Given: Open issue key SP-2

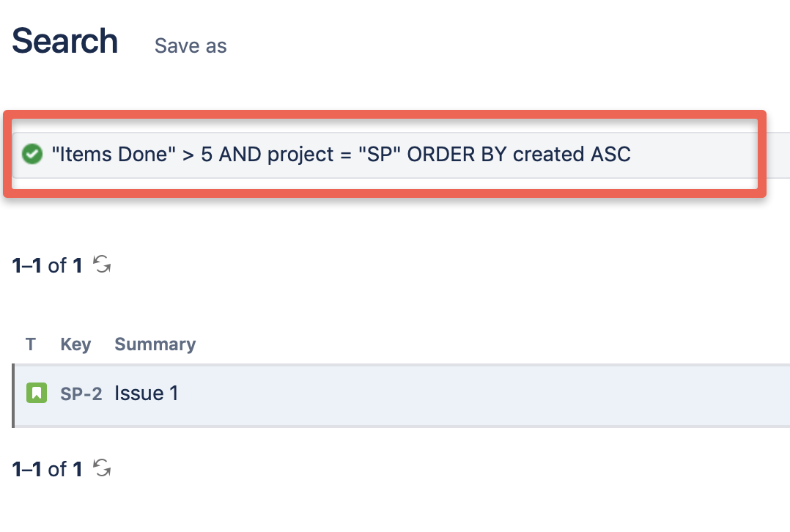Looking at the screenshot, I should pyautogui.click(x=81, y=394).
